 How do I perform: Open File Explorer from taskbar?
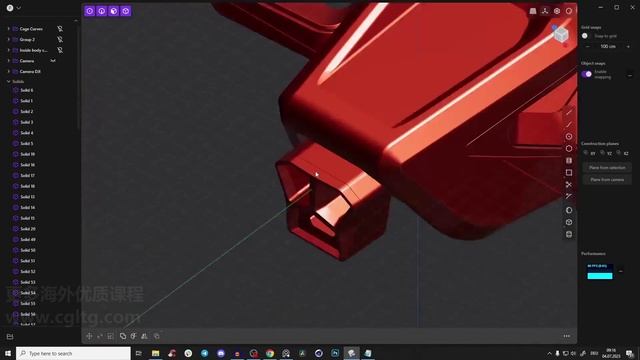coord(156,353)
